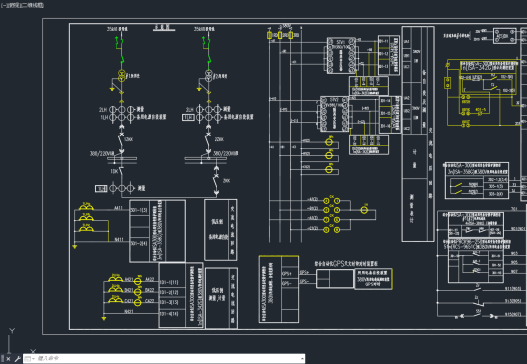Click the command line grip handle
Screen dimensions: 527x364
2,359
